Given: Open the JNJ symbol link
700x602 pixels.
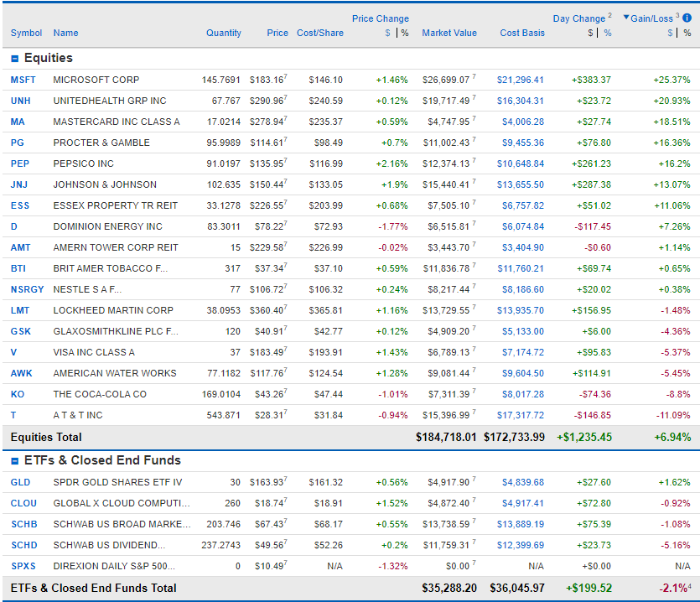Looking at the screenshot, I should point(18,185).
